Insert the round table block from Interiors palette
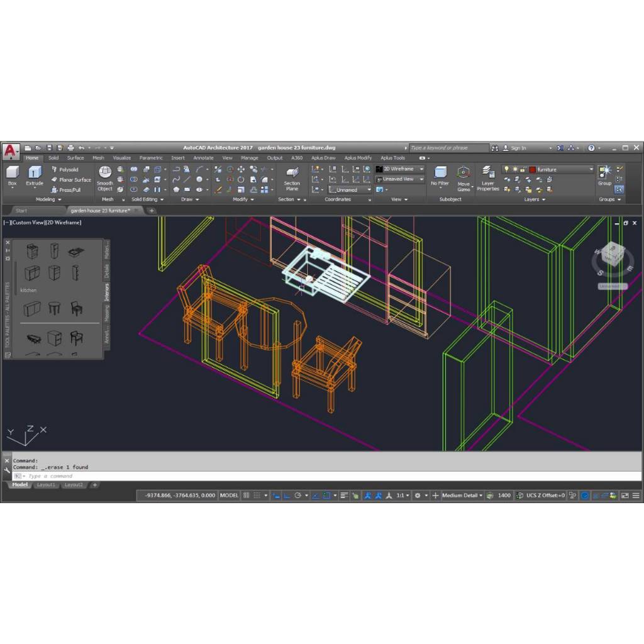The height and width of the screenshot is (644, 644). click(x=54, y=308)
